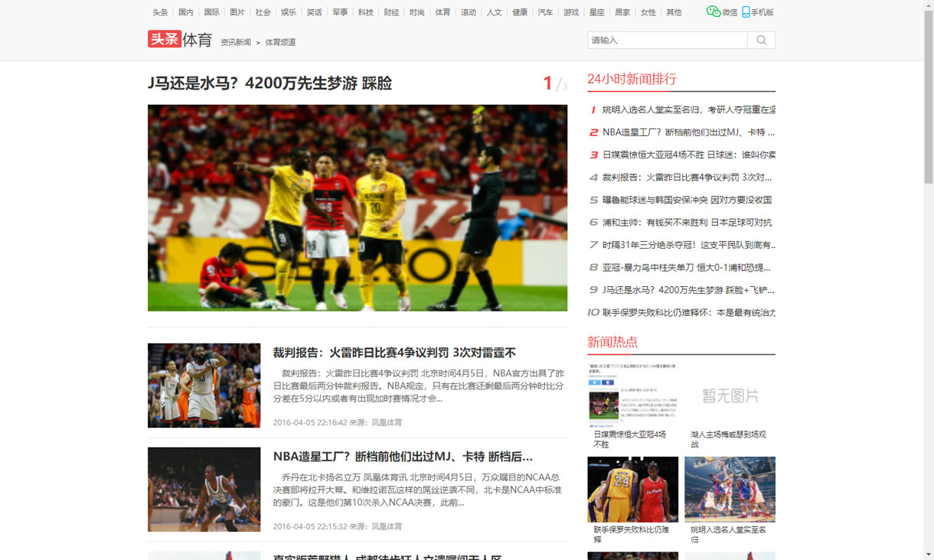This screenshot has height=560, width=934.
Task: Open ranked news item 5 about 鲁能球迷
Action: coord(686,200)
